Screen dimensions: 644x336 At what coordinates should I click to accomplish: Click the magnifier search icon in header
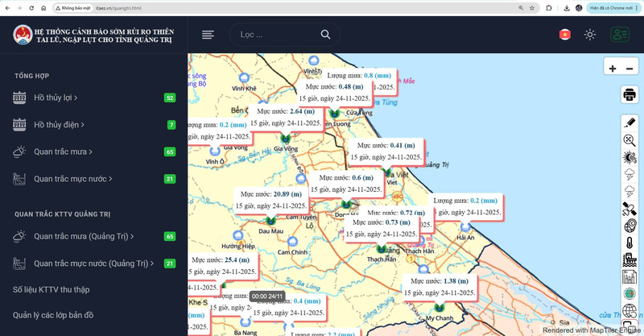(x=325, y=35)
